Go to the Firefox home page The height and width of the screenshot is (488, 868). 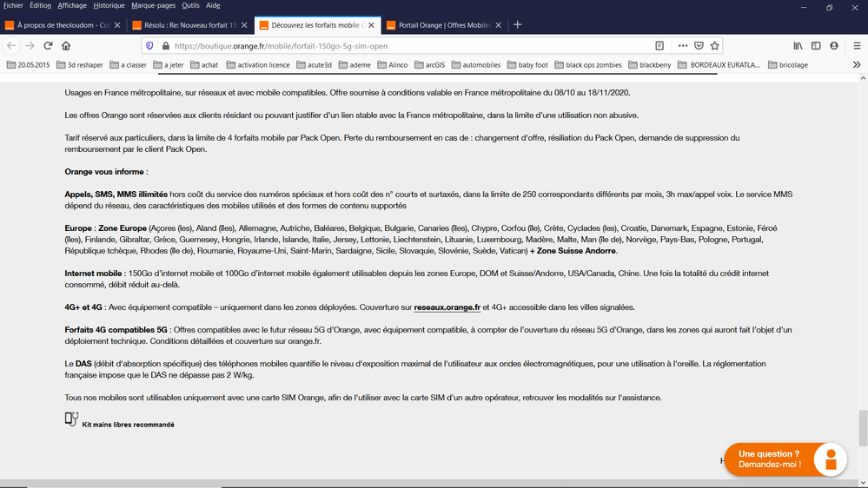tap(66, 46)
